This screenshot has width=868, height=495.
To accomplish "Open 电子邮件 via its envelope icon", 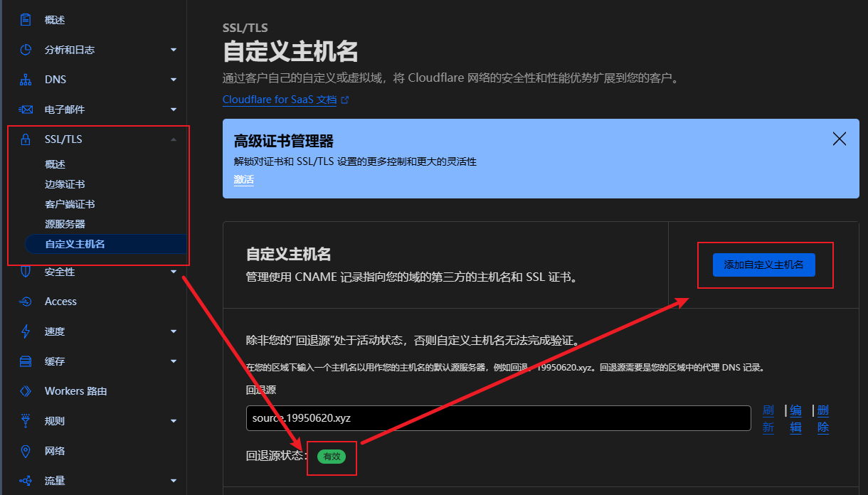I will [x=26, y=109].
